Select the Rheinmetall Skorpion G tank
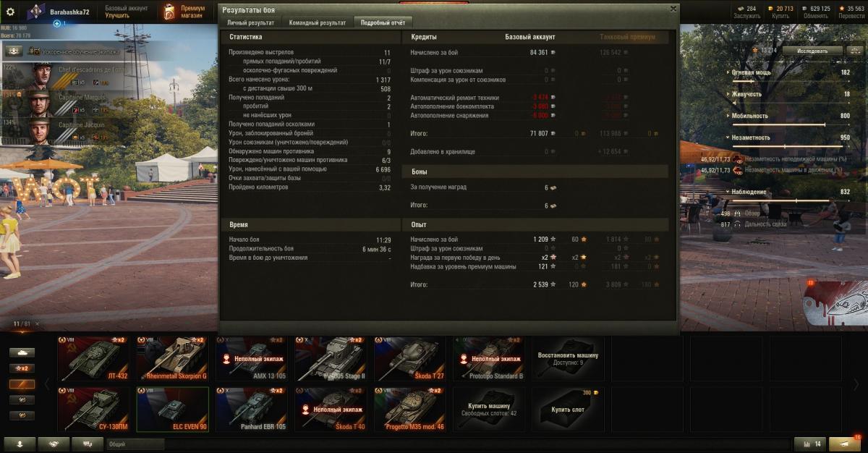This screenshot has width=868, height=453. [173, 358]
